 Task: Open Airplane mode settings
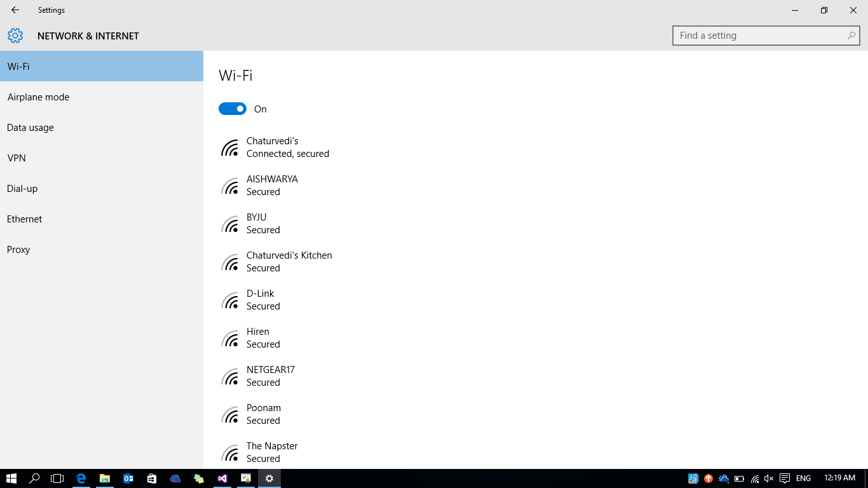102,97
